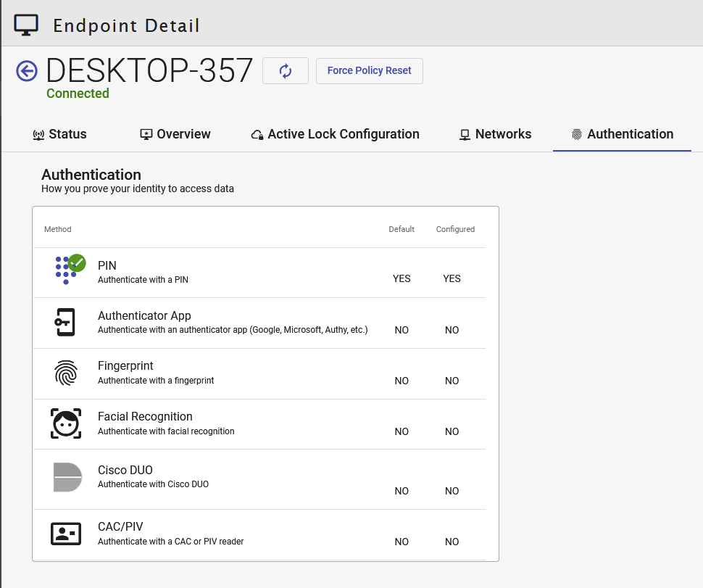703x588 pixels.
Task: Click the monitor icon next to Endpoint Detail
Action: pos(27,25)
